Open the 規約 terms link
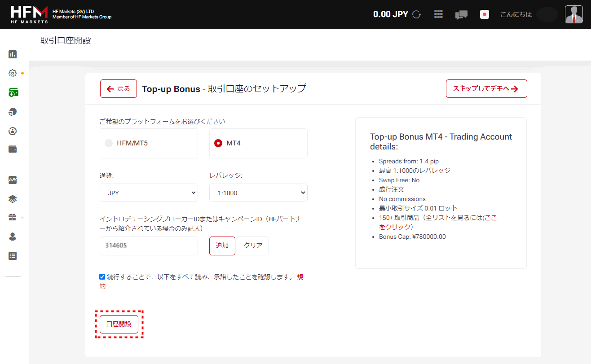591x364 pixels. point(300,277)
